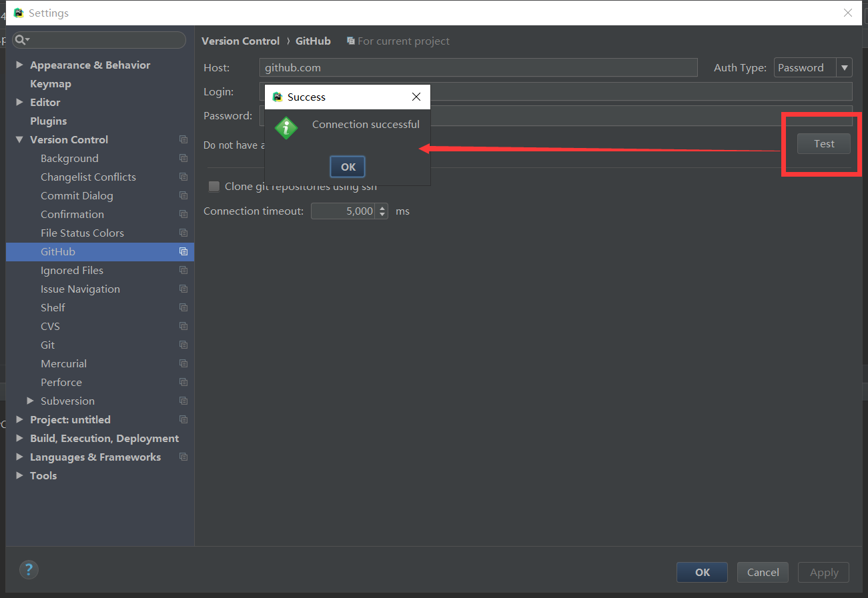868x598 pixels.
Task: Click the Version Control breadcrumb
Action: click(x=240, y=41)
